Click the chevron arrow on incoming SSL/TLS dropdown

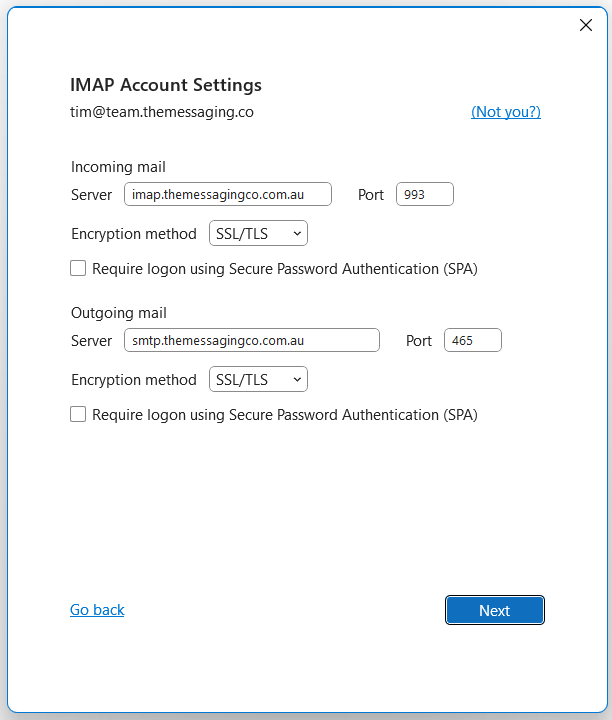click(x=297, y=234)
